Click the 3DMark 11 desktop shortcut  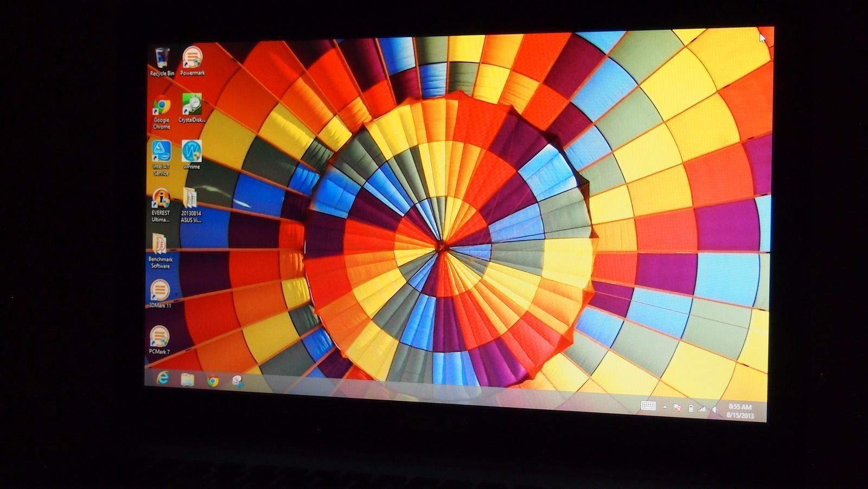pyautogui.click(x=159, y=291)
